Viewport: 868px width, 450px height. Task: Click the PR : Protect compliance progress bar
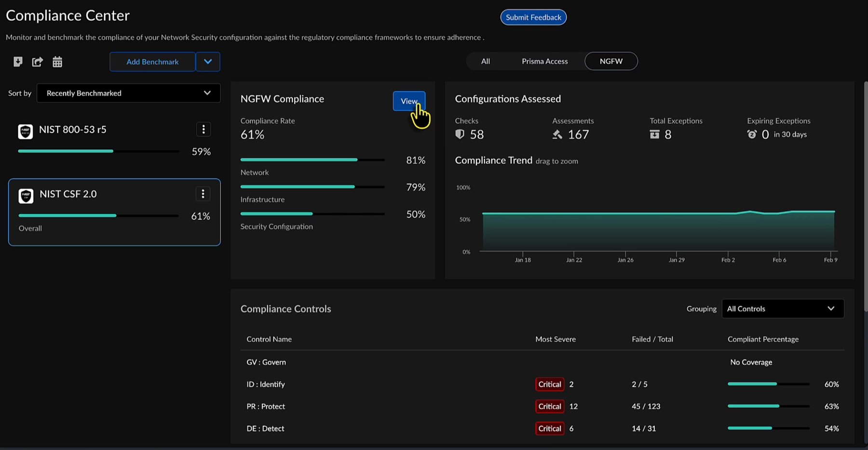pos(768,406)
